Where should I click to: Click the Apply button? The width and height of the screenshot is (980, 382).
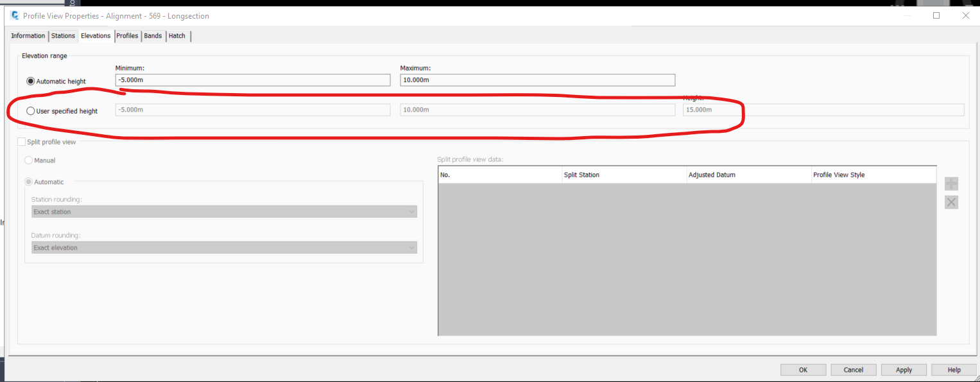pos(904,370)
